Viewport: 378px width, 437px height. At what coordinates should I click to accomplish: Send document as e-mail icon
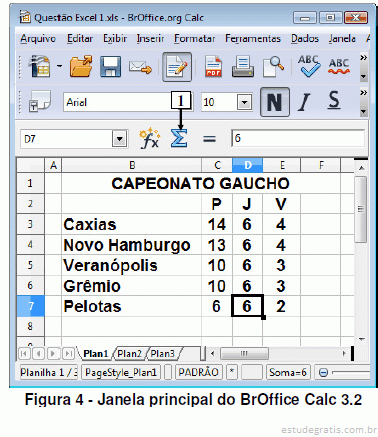click(140, 67)
